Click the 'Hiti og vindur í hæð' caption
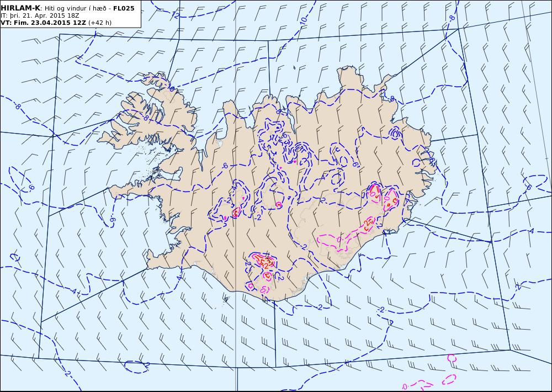The width and height of the screenshot is (552, 392). pyautogui.click(x=75, y=8)
